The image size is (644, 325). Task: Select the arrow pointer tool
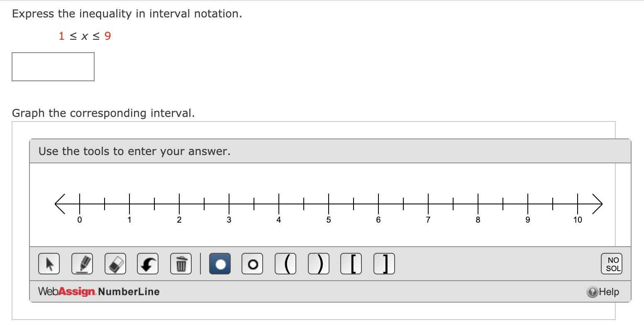point(49,263)
